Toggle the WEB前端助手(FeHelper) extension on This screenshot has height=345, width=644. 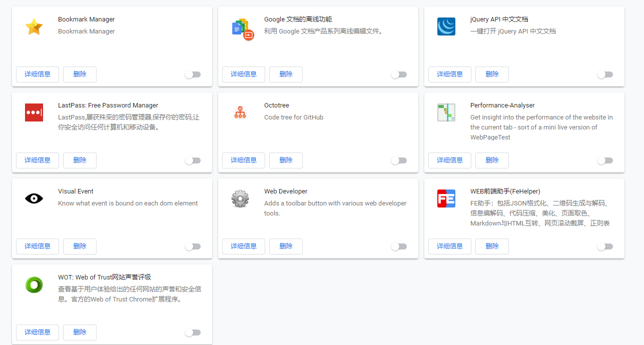(x=605, y=246)
